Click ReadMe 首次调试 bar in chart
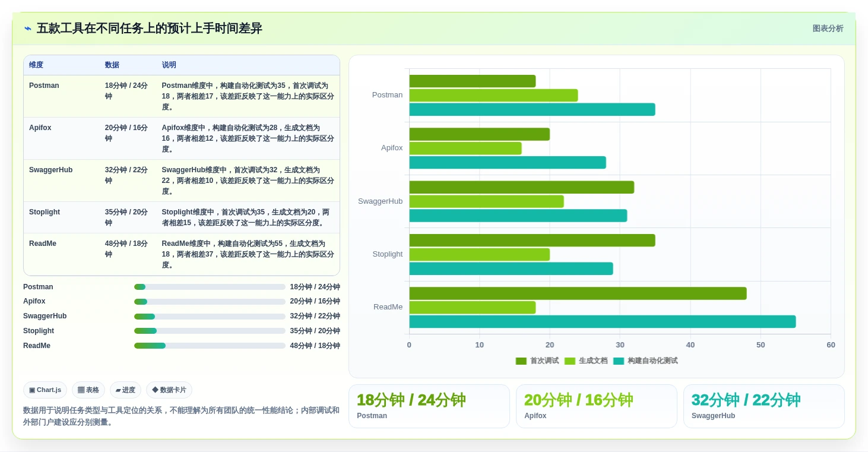The width and height of the screenshot is (868, 452). (578, 293)
